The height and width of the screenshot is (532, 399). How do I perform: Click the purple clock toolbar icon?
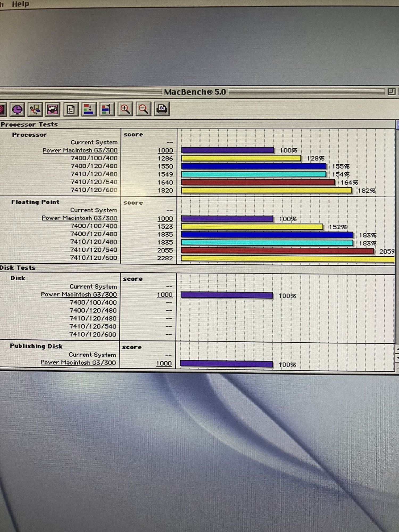(17, 109)
